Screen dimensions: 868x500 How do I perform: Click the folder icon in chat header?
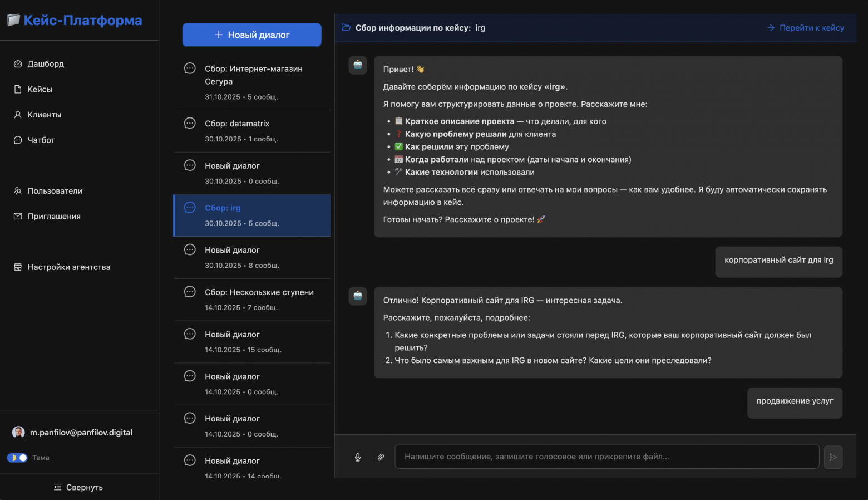(346, 27)
